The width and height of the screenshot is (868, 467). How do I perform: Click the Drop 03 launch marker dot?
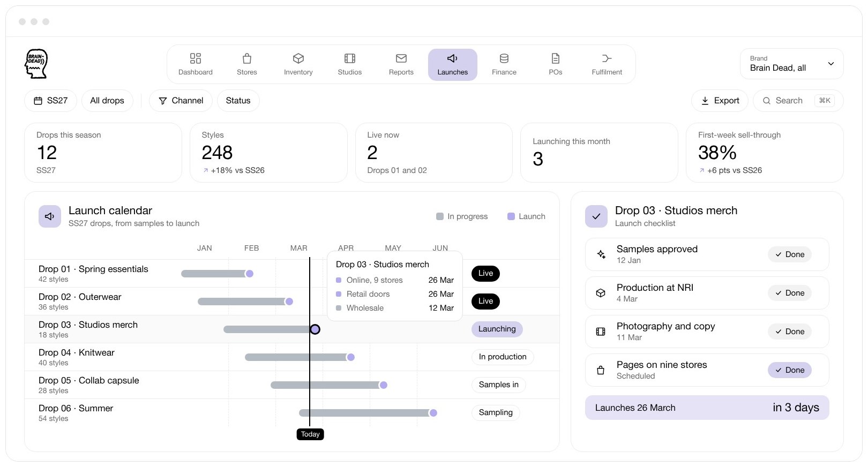coord(315,329)
